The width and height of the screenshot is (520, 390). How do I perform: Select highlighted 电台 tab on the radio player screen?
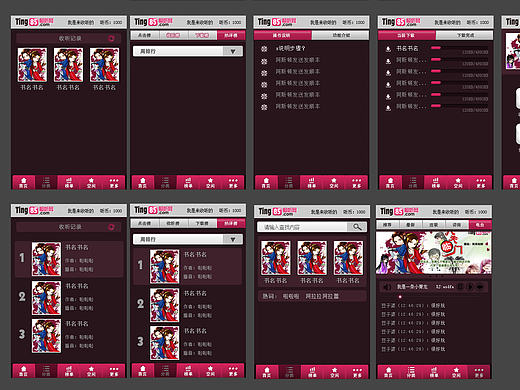tap(480, 225)
